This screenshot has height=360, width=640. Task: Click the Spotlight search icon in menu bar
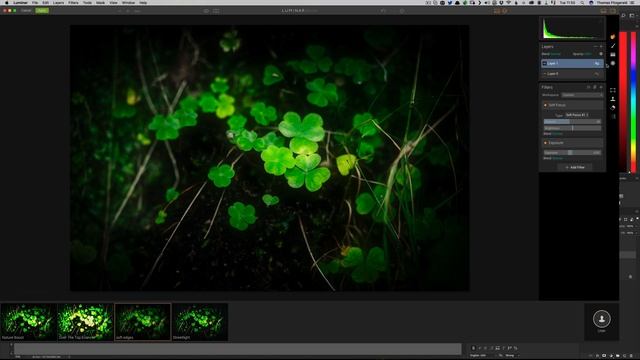582,2
